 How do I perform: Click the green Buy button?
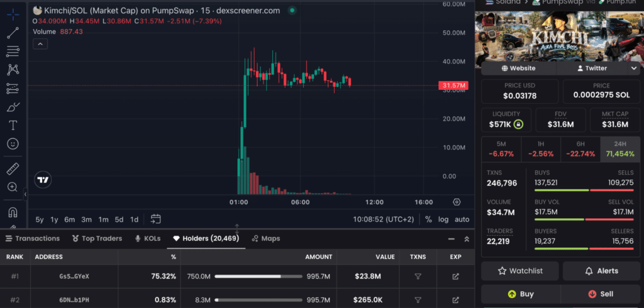click(x=520, y=294)
